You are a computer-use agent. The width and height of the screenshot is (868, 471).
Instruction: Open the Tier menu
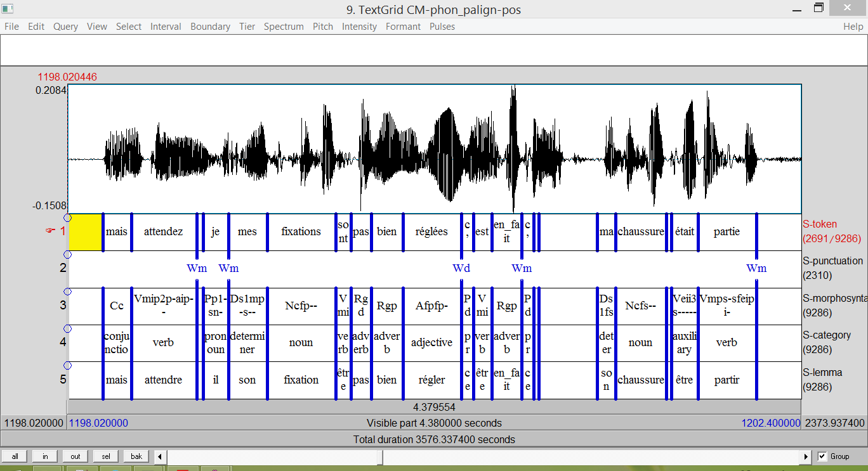(x=247, y=27)
